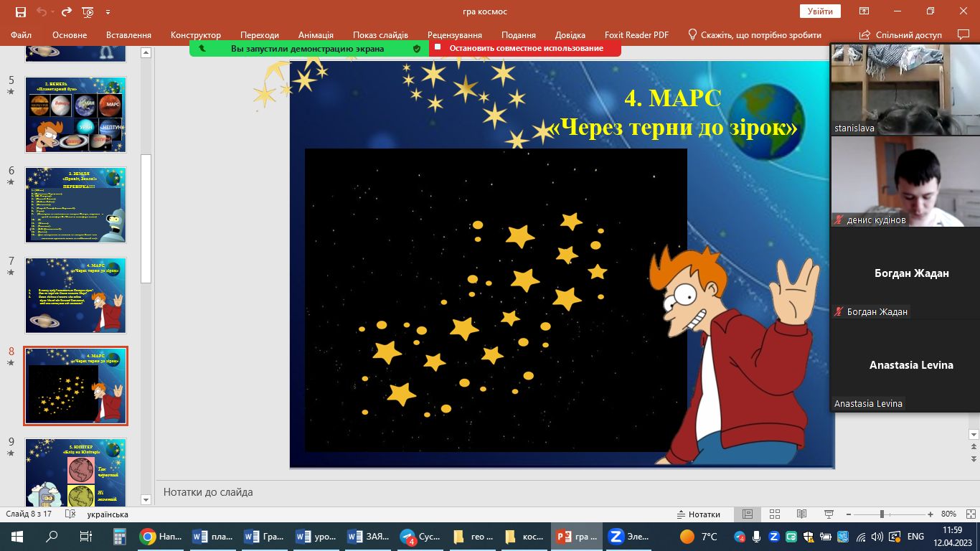Start the slideshow from beginning icon in title bar
980x551 pixels.
click(88, 11)
